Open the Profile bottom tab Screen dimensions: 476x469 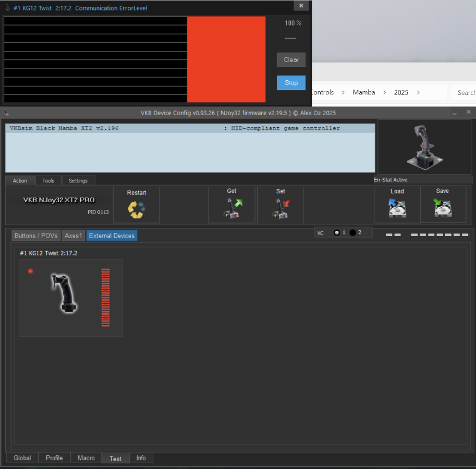[x=54, y=458]
